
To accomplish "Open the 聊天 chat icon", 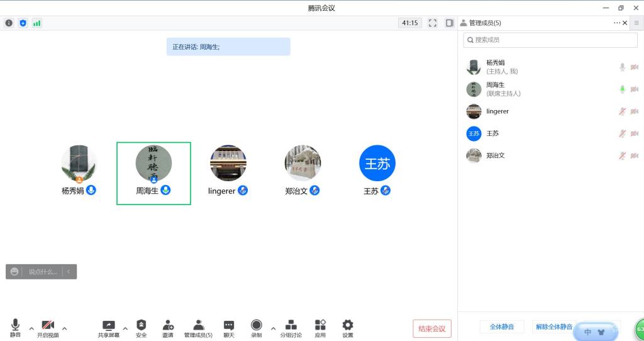I will point(229,325).
